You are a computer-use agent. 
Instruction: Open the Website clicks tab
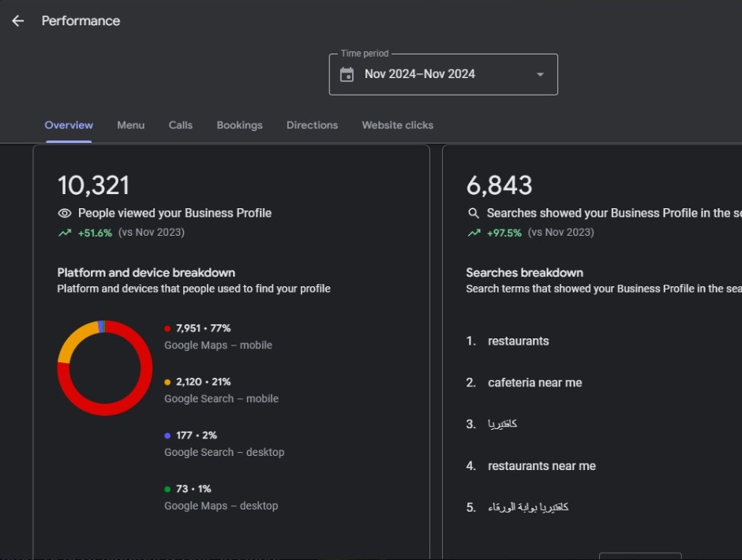click(397, 125)
